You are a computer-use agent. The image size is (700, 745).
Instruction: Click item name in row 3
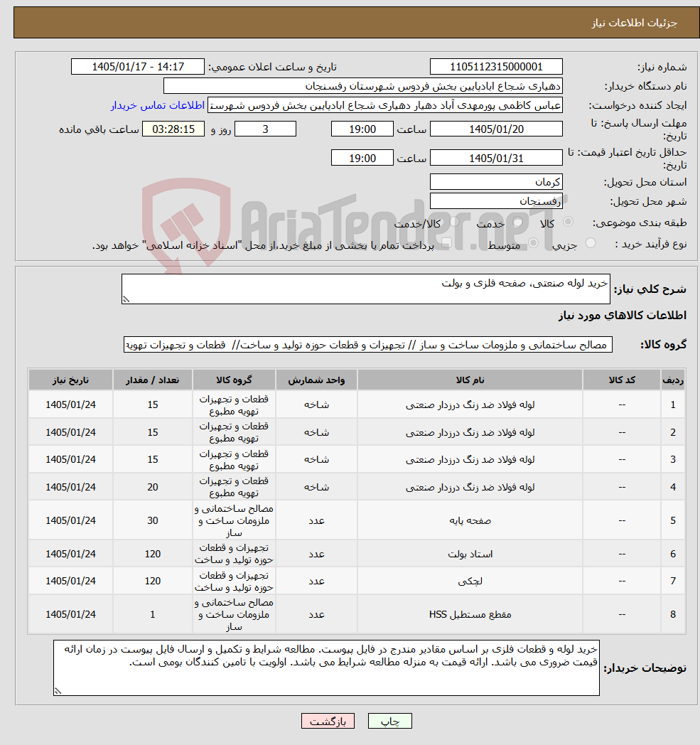470,459
